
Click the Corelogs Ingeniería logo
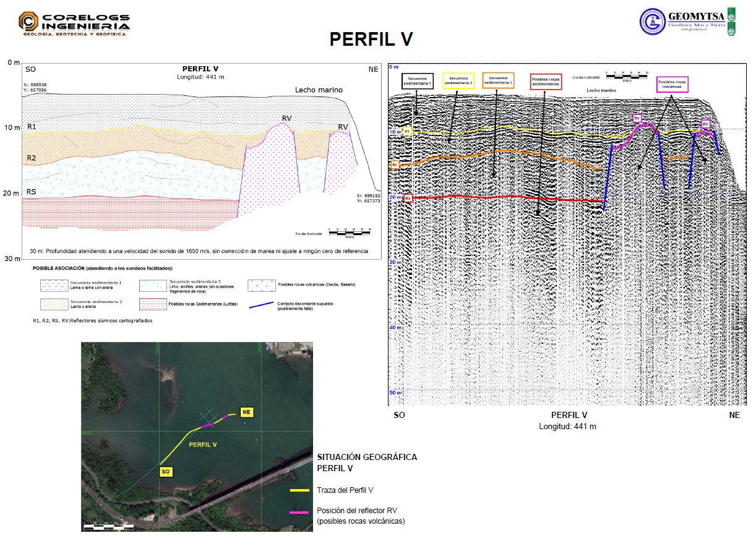point(74,23)
